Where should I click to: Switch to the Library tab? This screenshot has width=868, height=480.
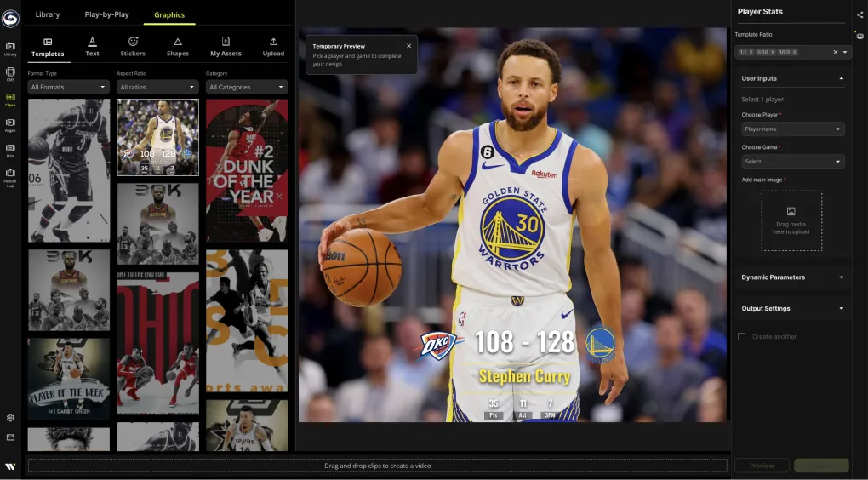click(x=48, y=15)
